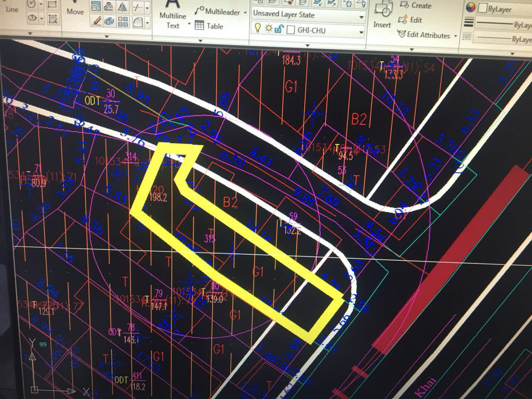Toggle freeze sun icon on GHI-CHU layer
The height and width of the screenshot is (399, 532).
[268, 29]
